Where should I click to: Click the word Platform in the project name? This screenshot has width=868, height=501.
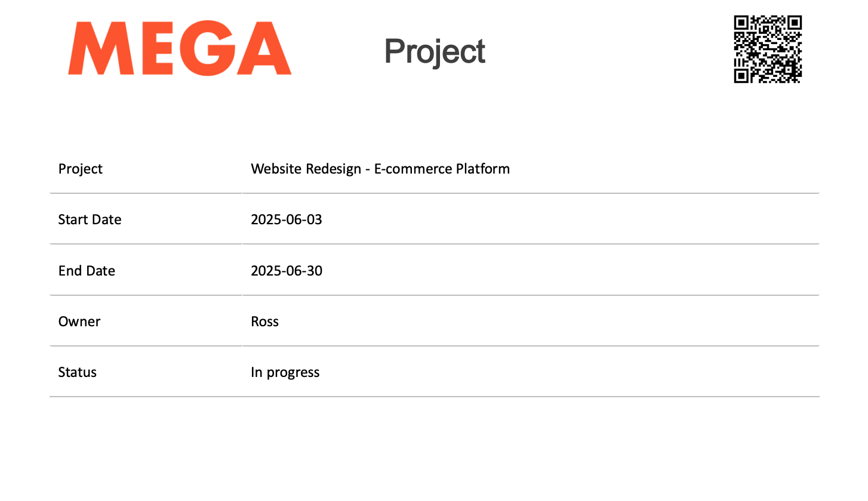pos(483,169)
